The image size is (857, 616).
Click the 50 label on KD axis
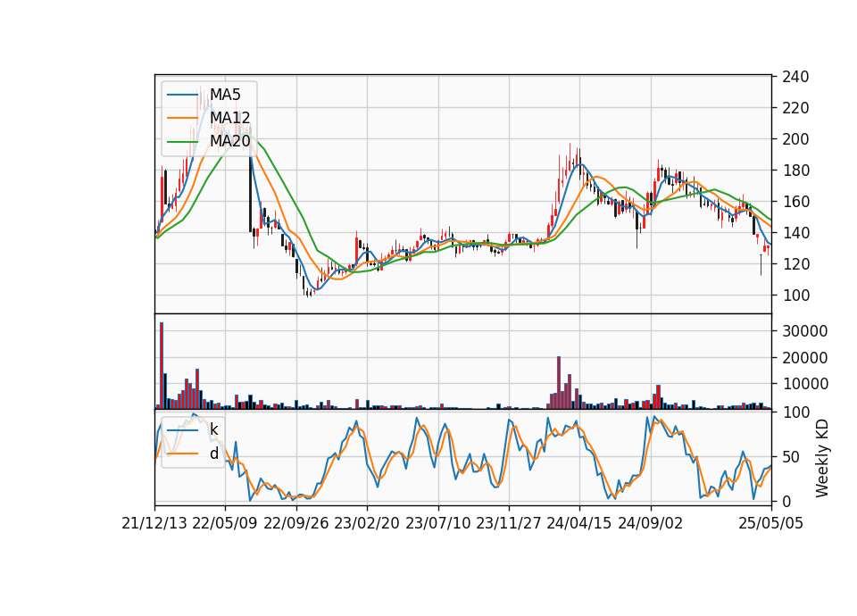[791, 456]
